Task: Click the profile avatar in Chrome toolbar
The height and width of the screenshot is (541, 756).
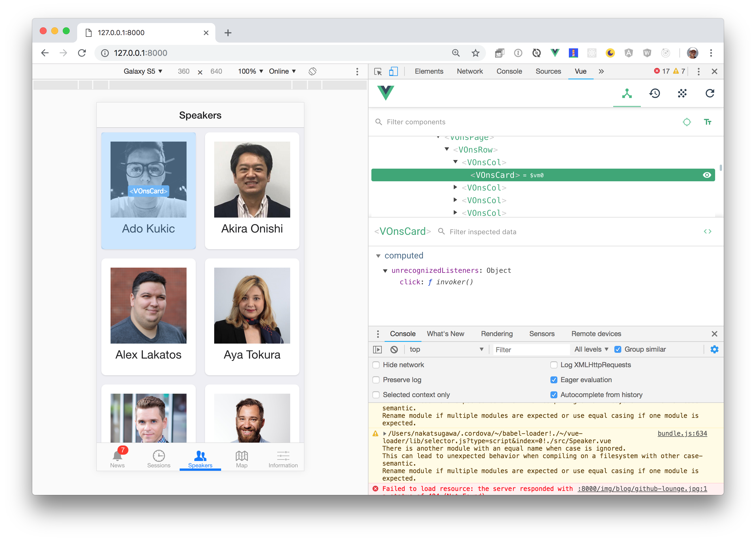Action: tap(693, 53)
